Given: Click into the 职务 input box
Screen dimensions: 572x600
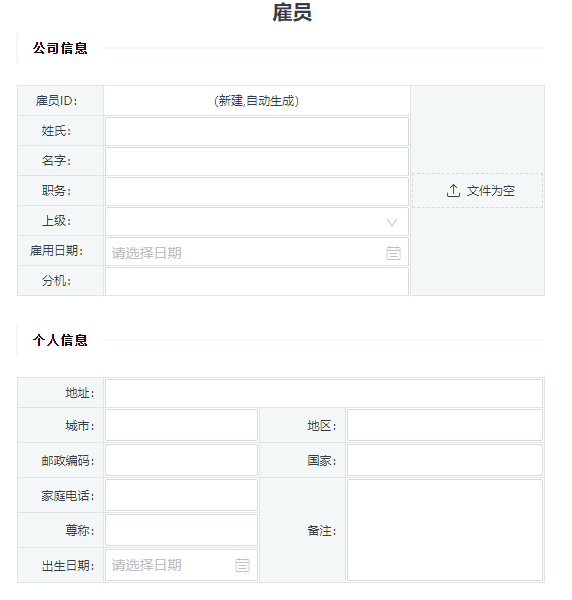Looking at the screenshot, I should click(257, 191).
